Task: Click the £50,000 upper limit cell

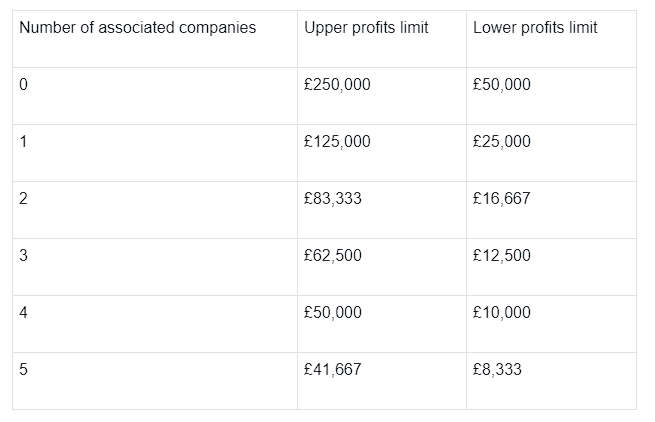Action: [x=333, y=312]
